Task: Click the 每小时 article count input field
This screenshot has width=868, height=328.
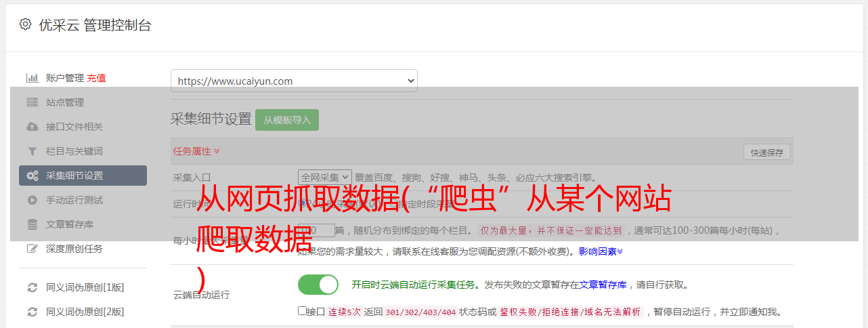Action: (317, 230)
